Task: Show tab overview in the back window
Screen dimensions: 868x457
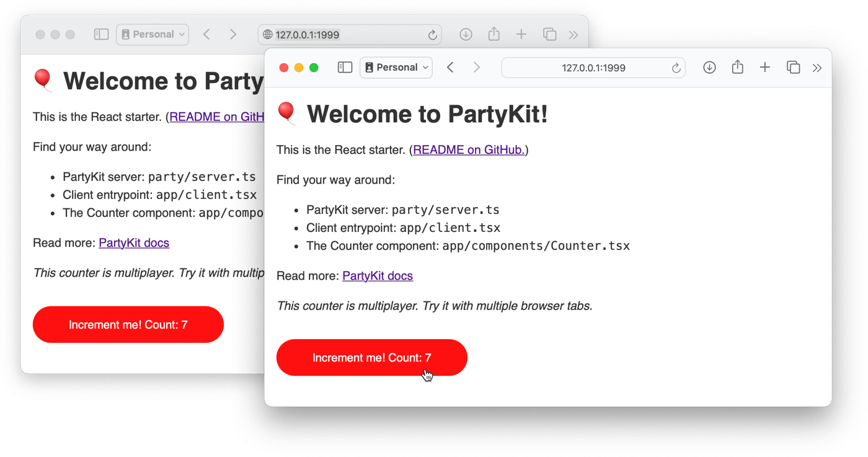Action: 549,35
